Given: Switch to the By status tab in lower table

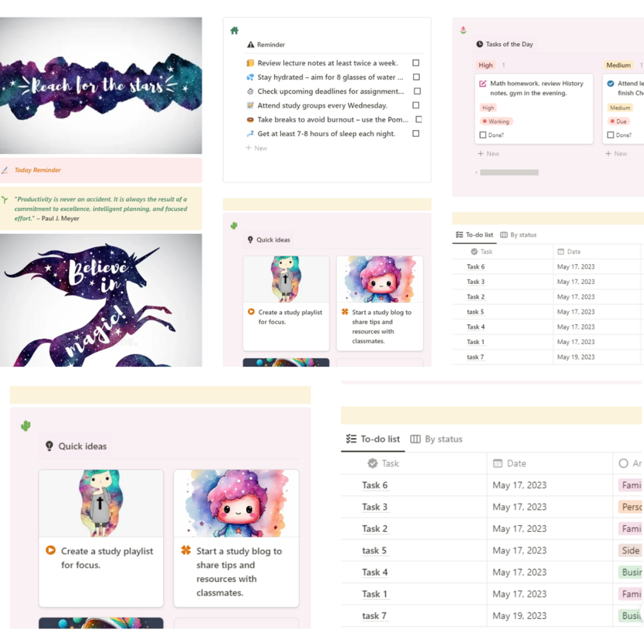Looking at the screenshot, I should pyautogui.click(x=436, y=439).
